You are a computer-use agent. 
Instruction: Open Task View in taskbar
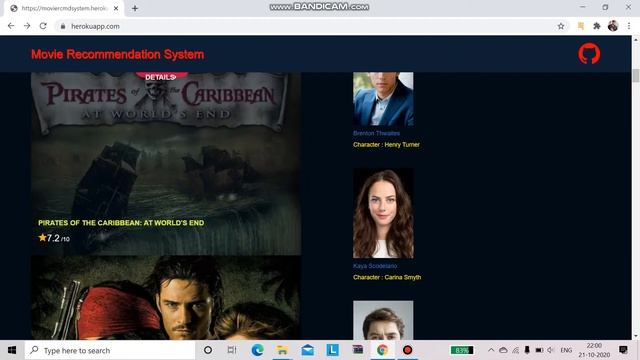tap(231, 350)
